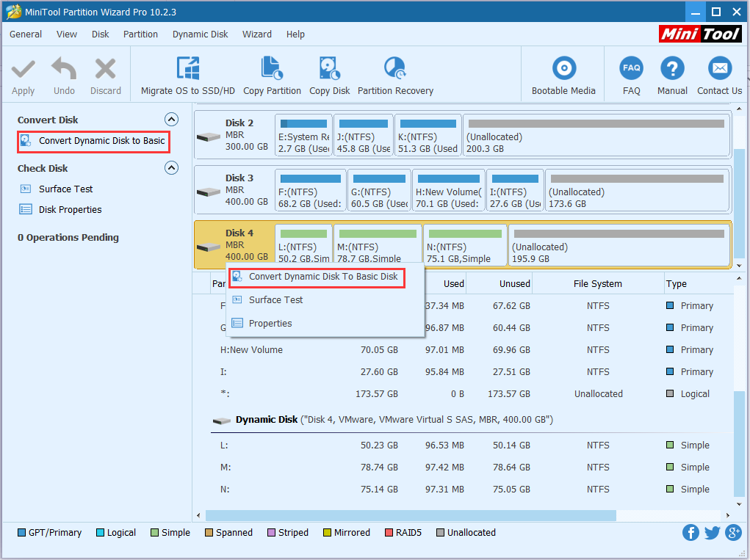Open the Disk menu

101,34
